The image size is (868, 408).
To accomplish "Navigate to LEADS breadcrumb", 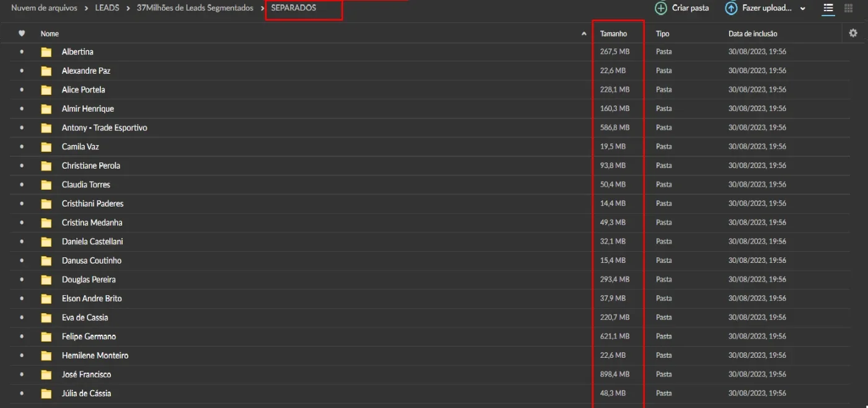I will click(107, 8).
